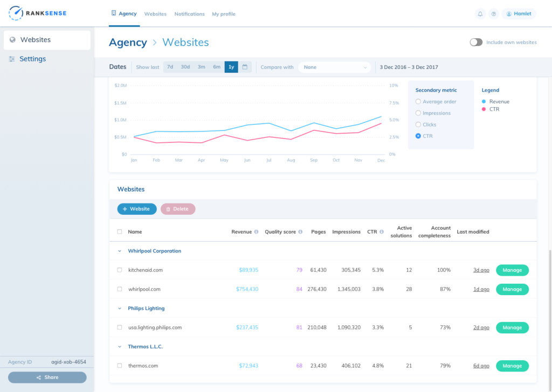Open the calendar date picker icon
This screenshot has width=552, height=392.
(x=245, y=67)
